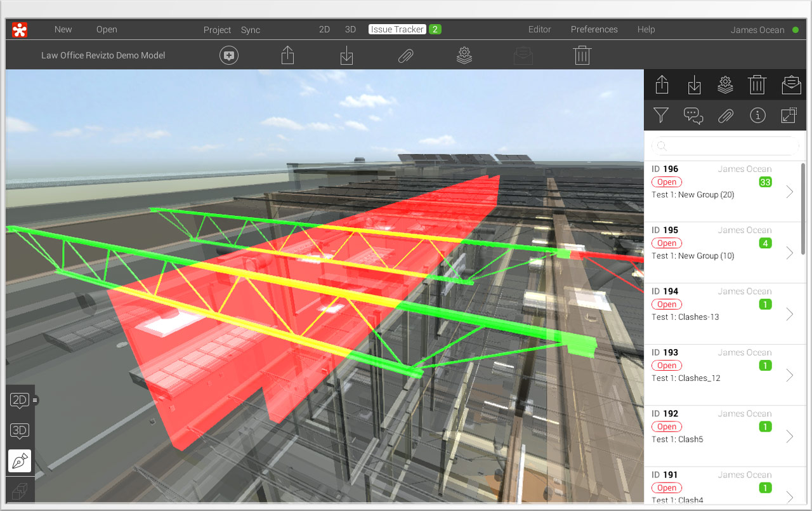Open the issue filter funnel icon
The width and height of the screenshot is (812, 511).
coord(660,116)
